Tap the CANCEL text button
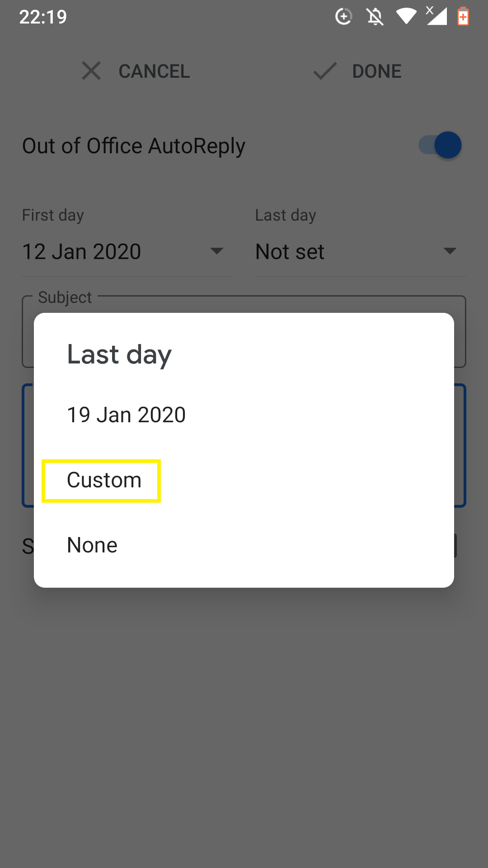488x868 pixels. click(154, 71)
